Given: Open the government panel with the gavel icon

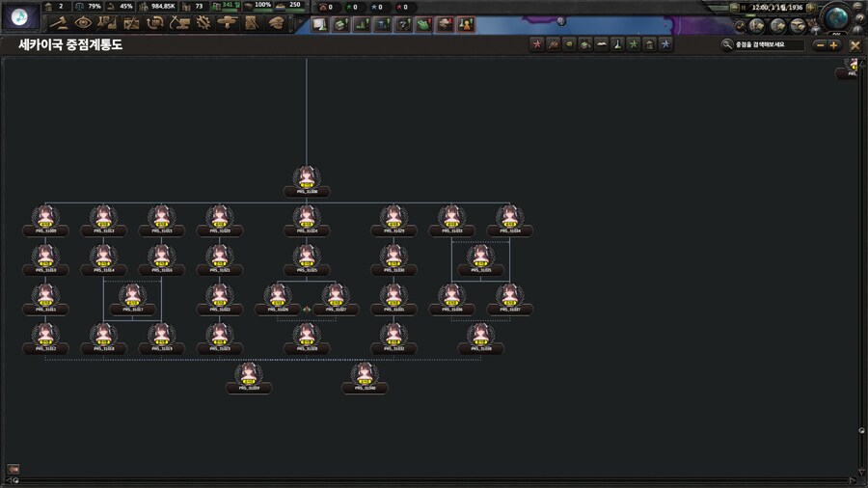Looking at the screenshot, I should [x=59, y=22].
